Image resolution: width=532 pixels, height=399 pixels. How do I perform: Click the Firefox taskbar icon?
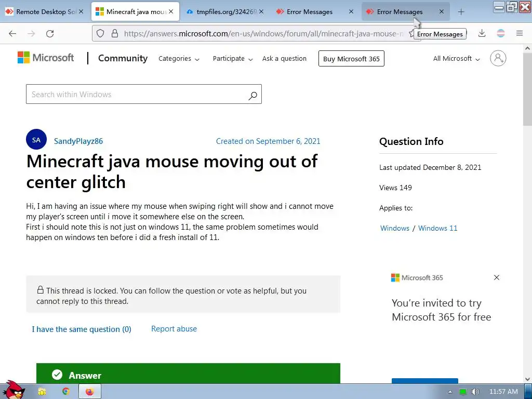click(89, 392)
